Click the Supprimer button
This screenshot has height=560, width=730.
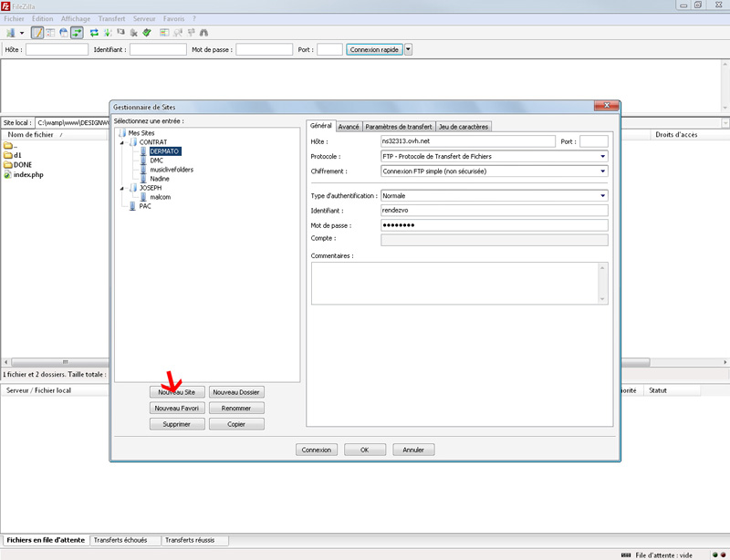pos(177,424)
